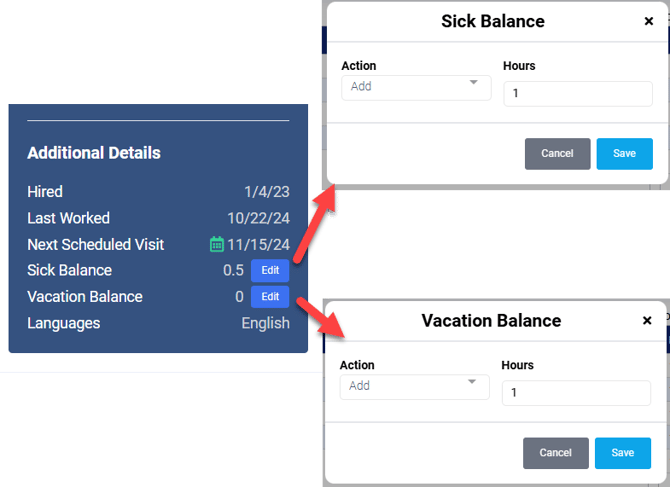Close the Vacation Balance dialog

point(647,321)
